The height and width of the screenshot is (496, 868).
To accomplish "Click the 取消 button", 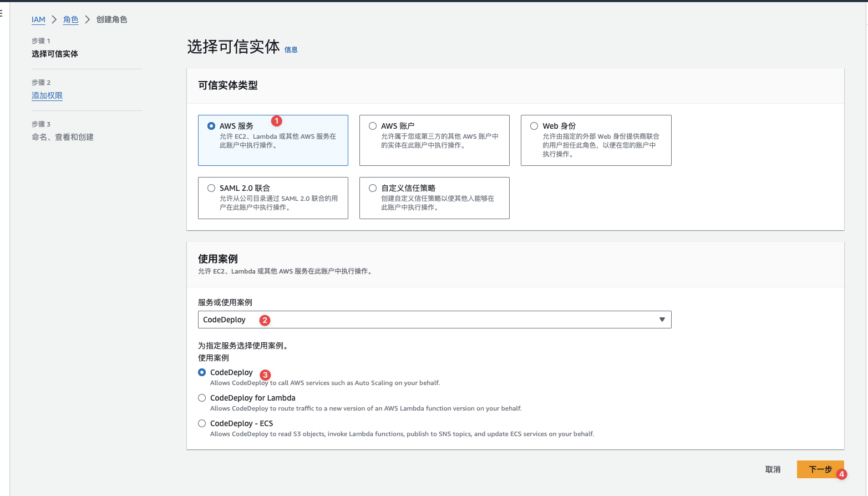I will point(773,469).
